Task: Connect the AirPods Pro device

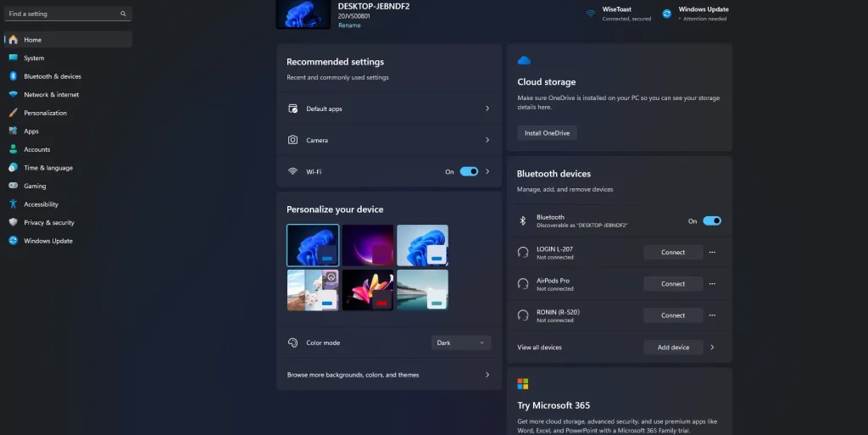Action: click(x=672, y=284)
